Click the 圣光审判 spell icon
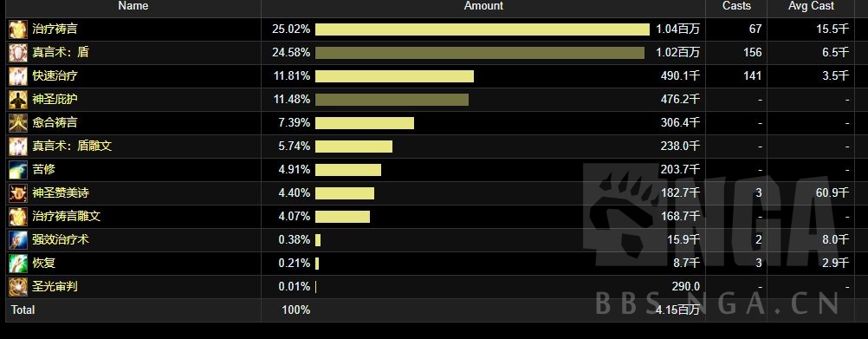 [x=17, y=287]
